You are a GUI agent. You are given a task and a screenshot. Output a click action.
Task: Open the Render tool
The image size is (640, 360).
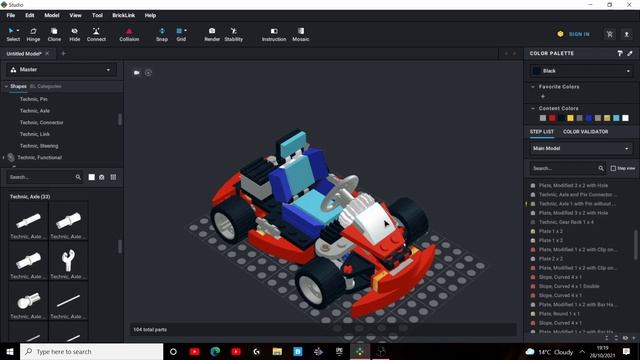coord(212,34)
